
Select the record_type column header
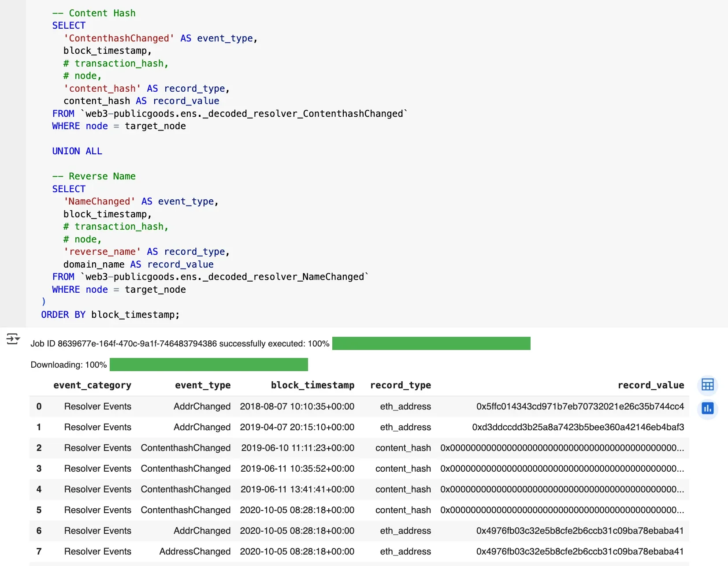click(x=401, y=385)
